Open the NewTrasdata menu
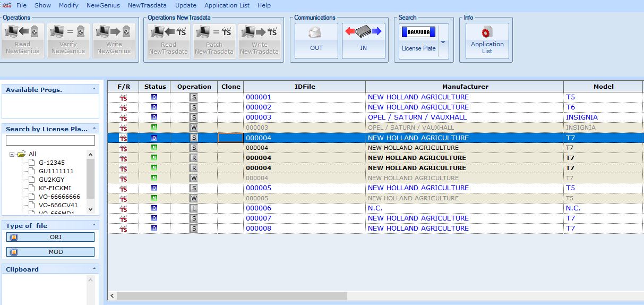644x305 pixels. pos(147,5)
